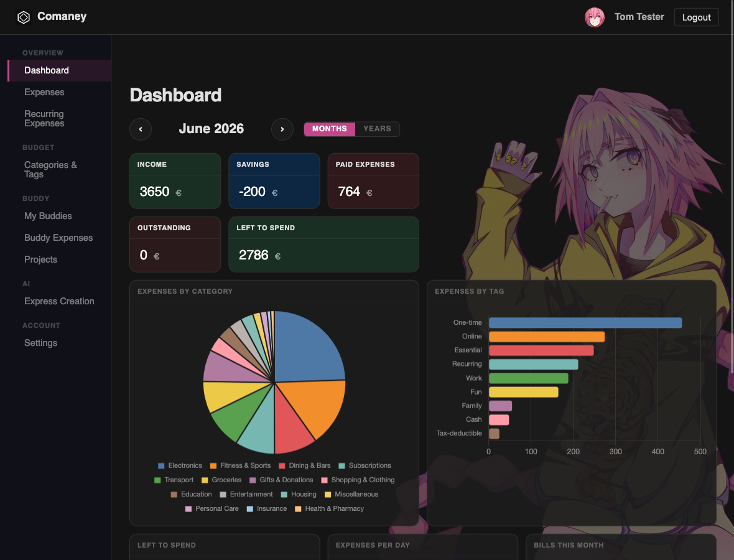Toggle Electronics in the pie legend
Viewport: 734px width, 560px height.
pos(180,465)
